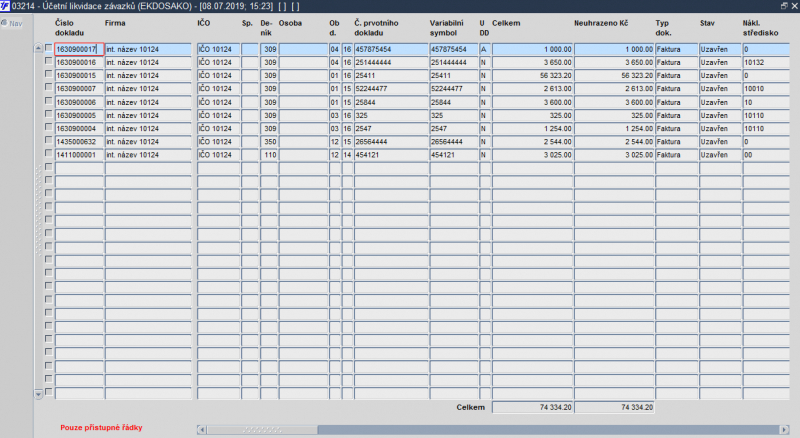Click the horizontal scrollbar thumb
This screenshot has width=800, height=438.
[x=262, y=430]
